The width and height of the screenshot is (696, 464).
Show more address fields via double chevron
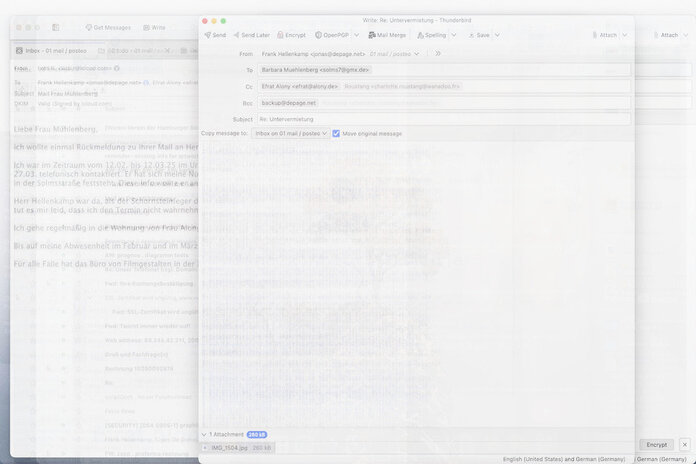coord(438,54)
